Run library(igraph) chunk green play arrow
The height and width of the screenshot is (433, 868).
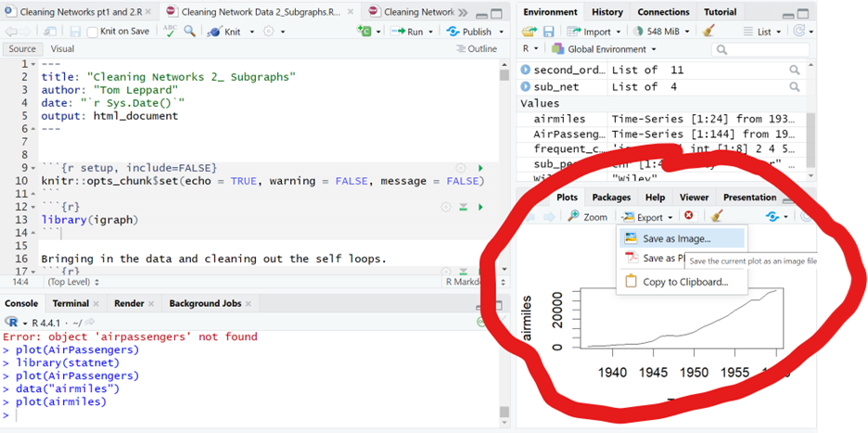(x=480, y=207)
